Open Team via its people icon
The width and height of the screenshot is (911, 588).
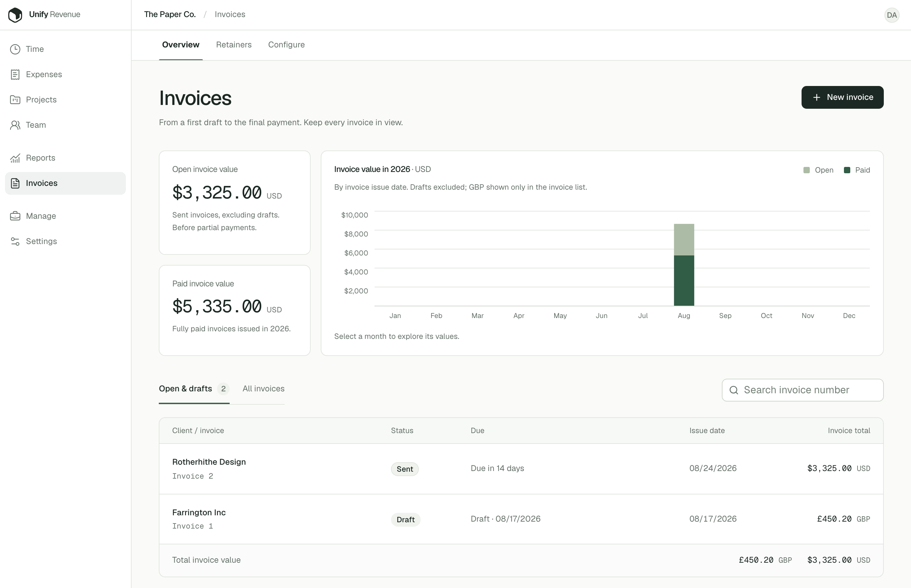[15, 125]
